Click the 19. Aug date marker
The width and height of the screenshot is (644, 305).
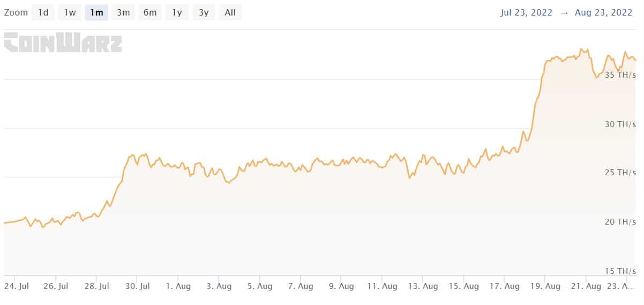click(545, 286)
